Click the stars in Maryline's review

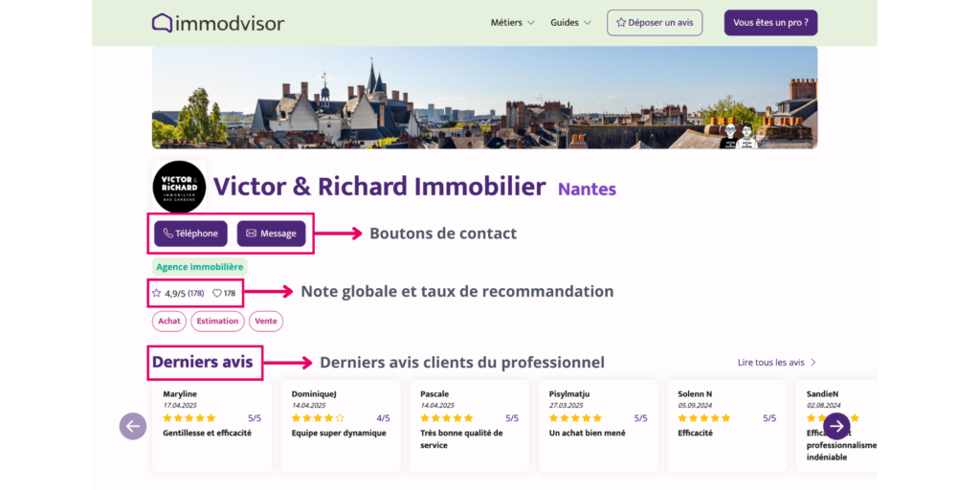pos(189,418)
